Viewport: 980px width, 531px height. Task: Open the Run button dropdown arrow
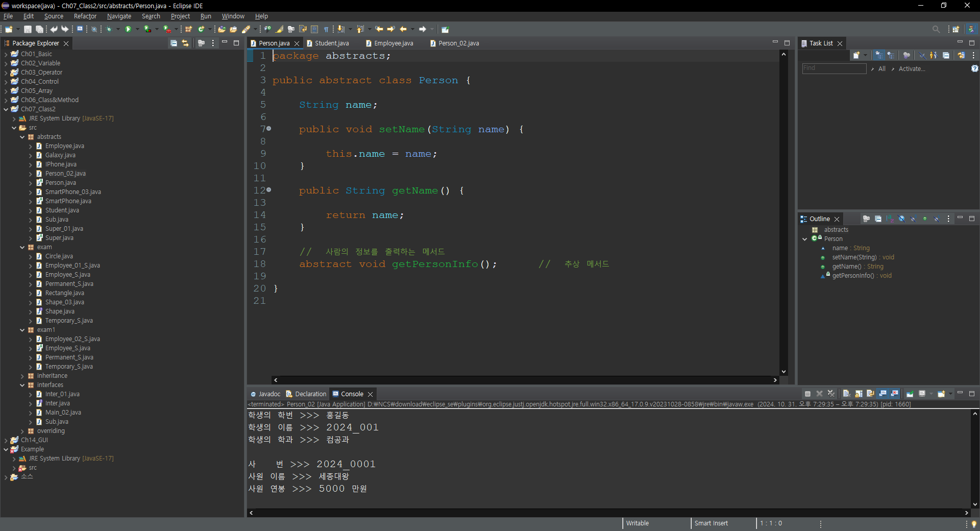[137, 30]
